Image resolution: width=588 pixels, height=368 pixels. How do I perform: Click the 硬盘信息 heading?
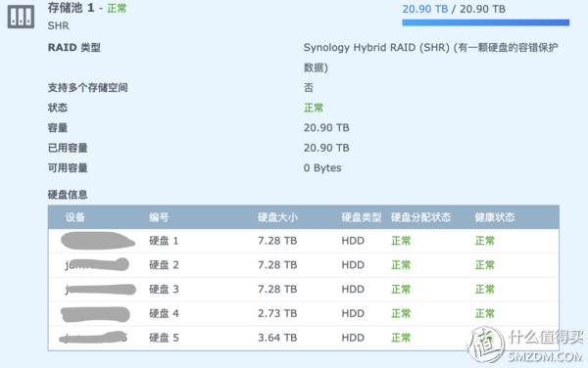click(x=68, y=195)
